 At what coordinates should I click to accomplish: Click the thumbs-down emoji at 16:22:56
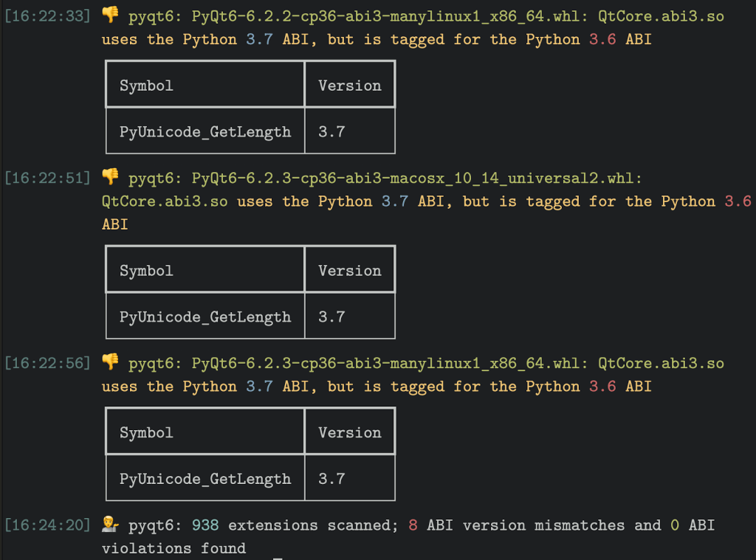[x=111, y=362]
